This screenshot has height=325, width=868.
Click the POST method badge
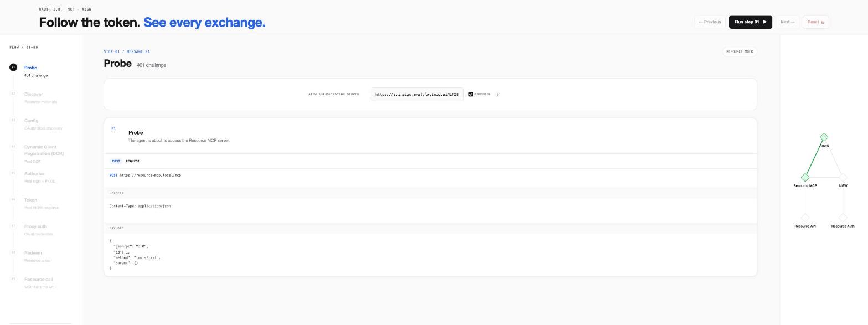click(x=116, y=161)
